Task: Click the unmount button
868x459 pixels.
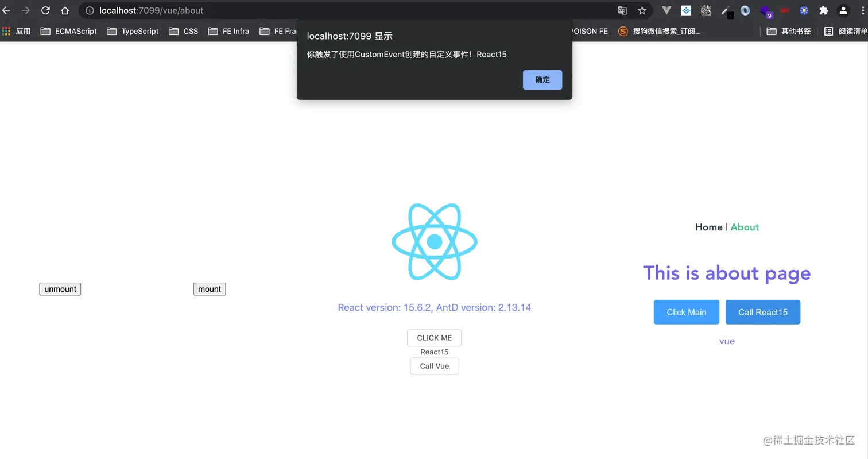Action: (60, 289)
